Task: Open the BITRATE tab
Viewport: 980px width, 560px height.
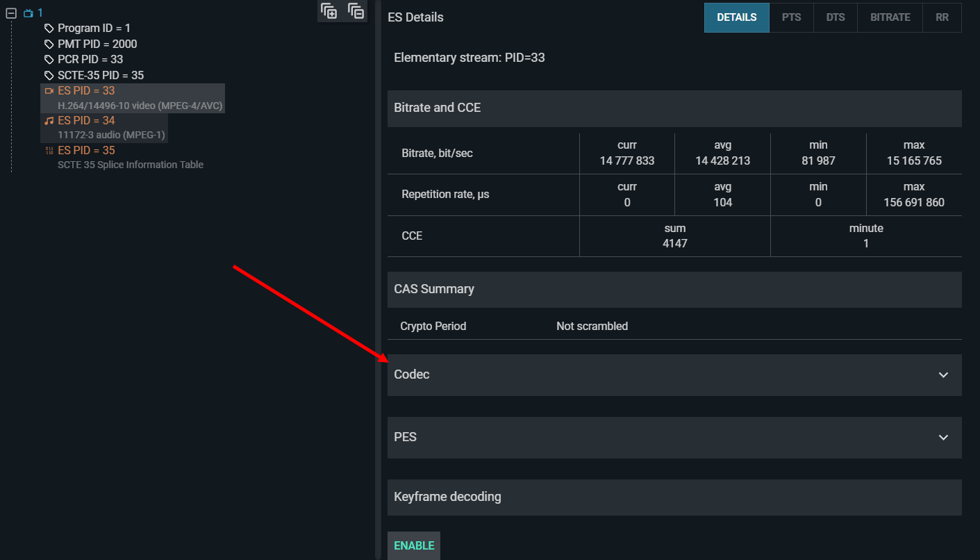Action: (x=890, y=17)
